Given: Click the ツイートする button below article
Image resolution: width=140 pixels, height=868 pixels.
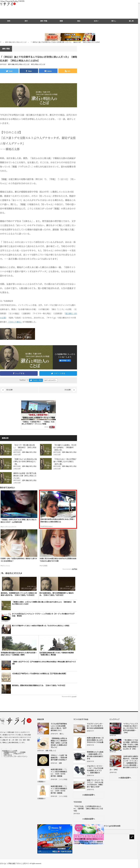Looking at the screenshot, I should (58, 373).
